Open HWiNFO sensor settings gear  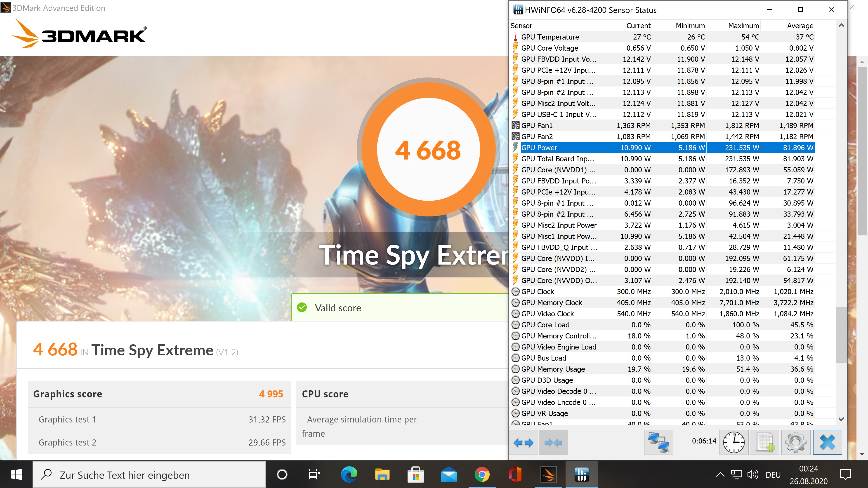coord(796,442)
